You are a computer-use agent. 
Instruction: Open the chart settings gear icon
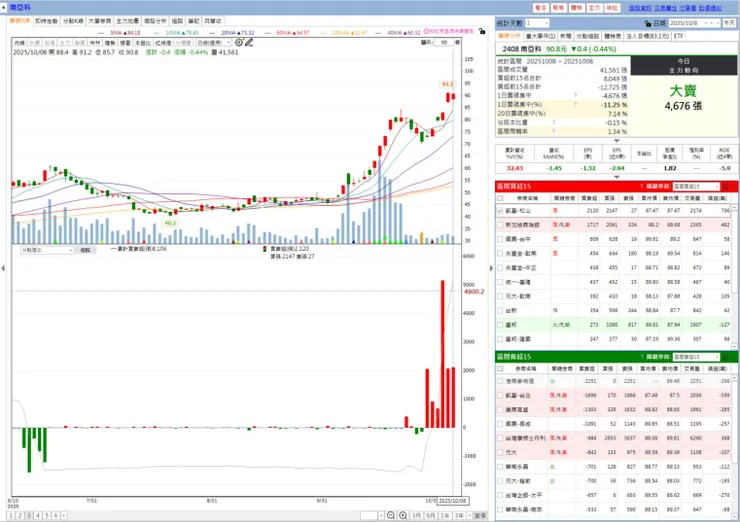(x=239, y=42)
